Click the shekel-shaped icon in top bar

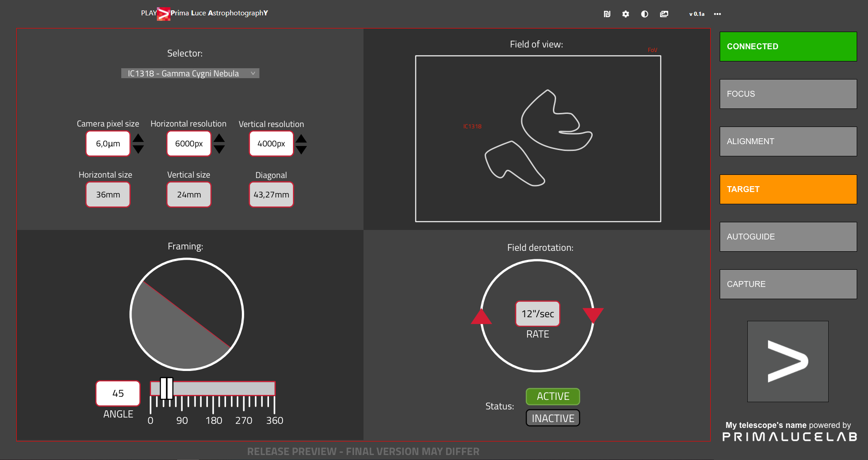[607, 14]
